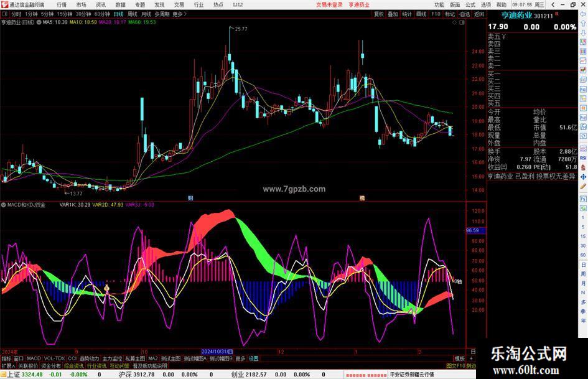Open the 市场 menu
Viewport: 588px width, 379px height.
82,4
